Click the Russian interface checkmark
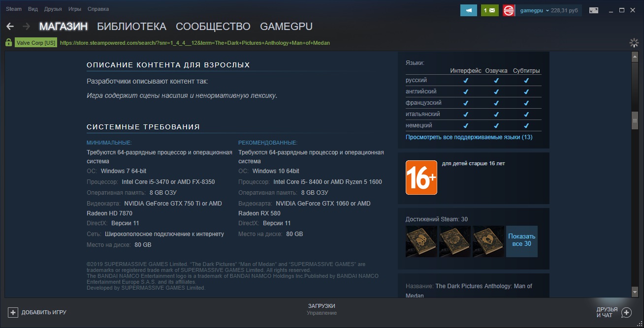 [466, 80]
